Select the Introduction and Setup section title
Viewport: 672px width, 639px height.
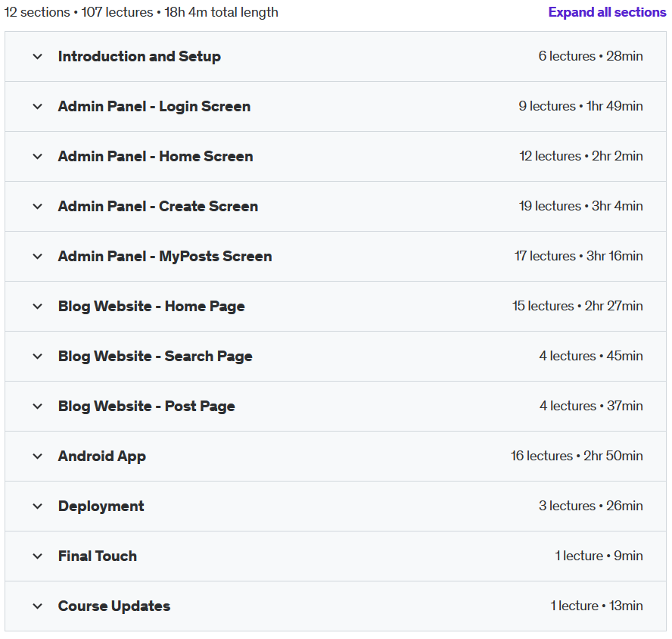[x=139, y=56]
